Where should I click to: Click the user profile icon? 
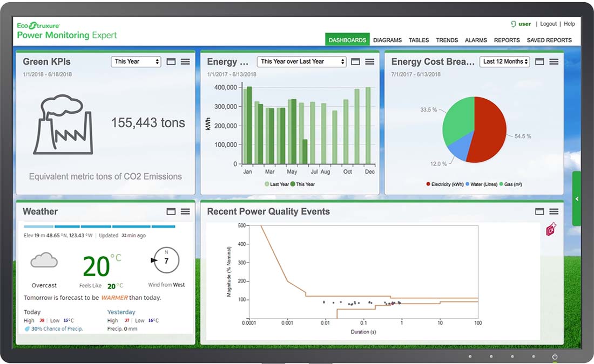pos(512,24)
